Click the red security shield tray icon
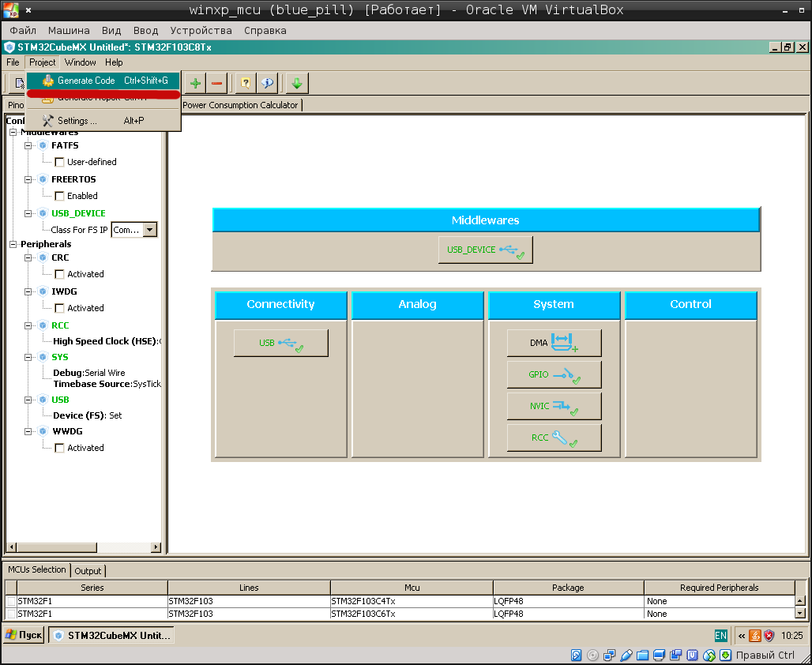812x665 pixels. tap(769, 636)
